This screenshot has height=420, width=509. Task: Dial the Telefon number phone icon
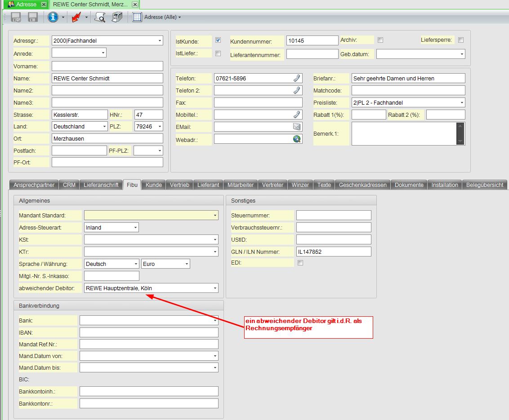297,78
